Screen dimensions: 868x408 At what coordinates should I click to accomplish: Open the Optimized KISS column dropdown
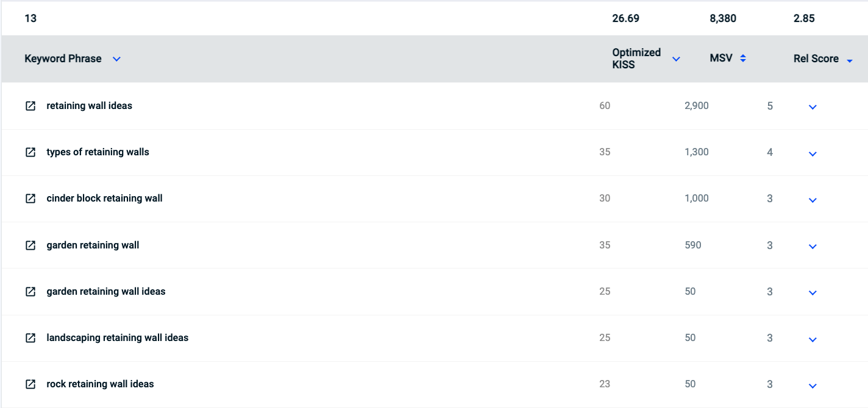[676, 59]
